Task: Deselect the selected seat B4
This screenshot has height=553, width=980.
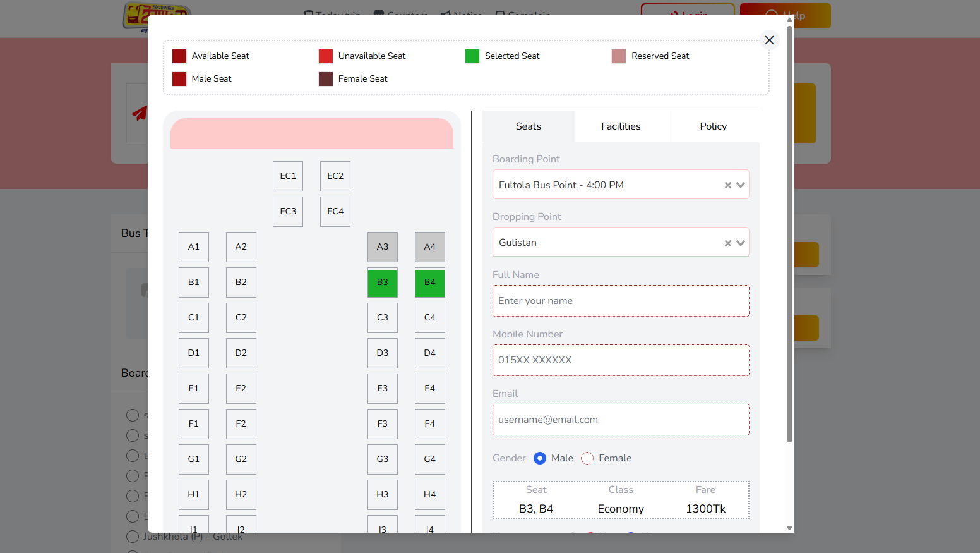Action: click(430, 283)
